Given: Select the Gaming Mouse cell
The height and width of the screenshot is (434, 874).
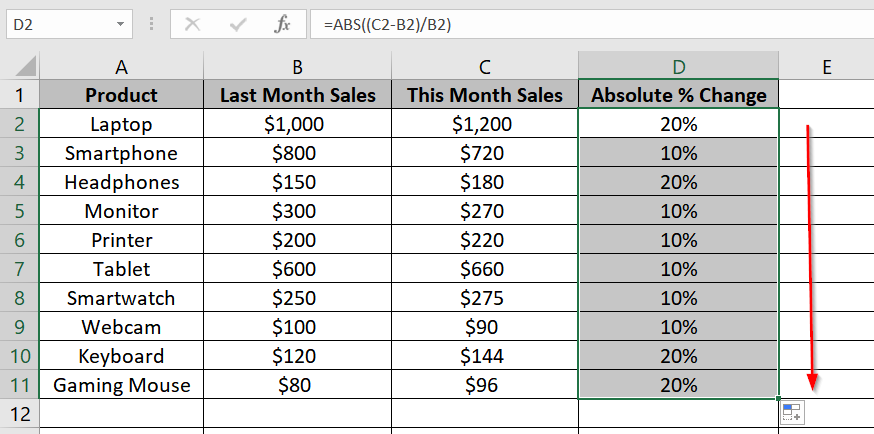Looking at the screenshot, I should 122,384.
